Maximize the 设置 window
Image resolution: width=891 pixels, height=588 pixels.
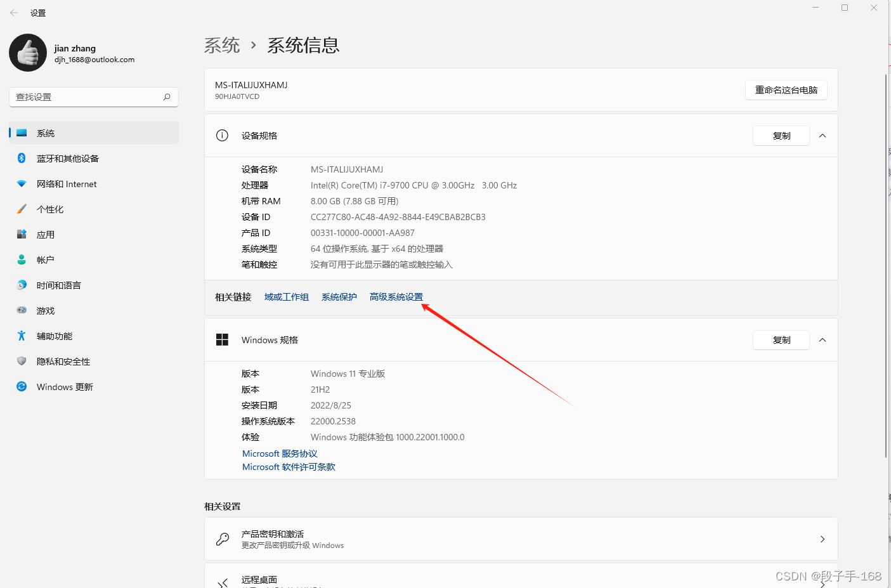click(x=845, y=8)
